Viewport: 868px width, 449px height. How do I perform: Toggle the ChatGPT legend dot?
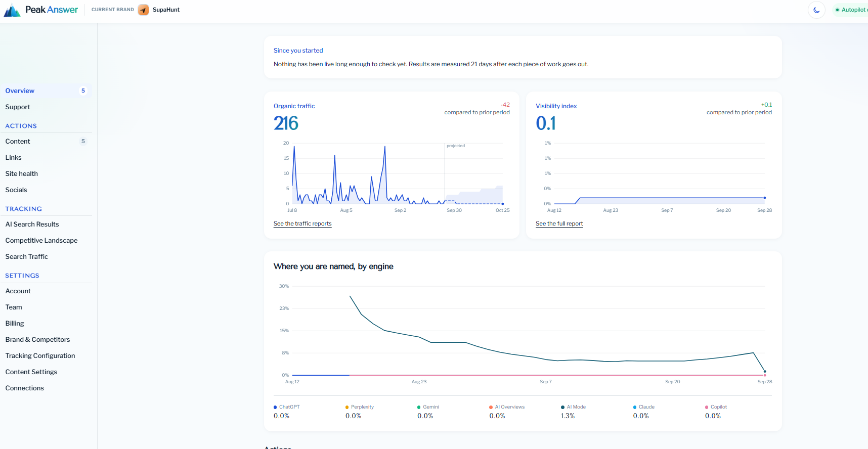click(x=275, y=407)
